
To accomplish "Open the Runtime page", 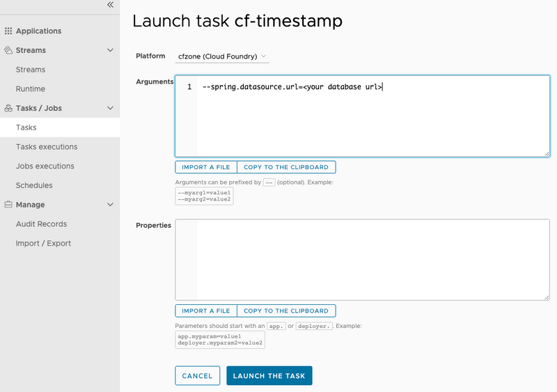I will [x=31, y=89].
